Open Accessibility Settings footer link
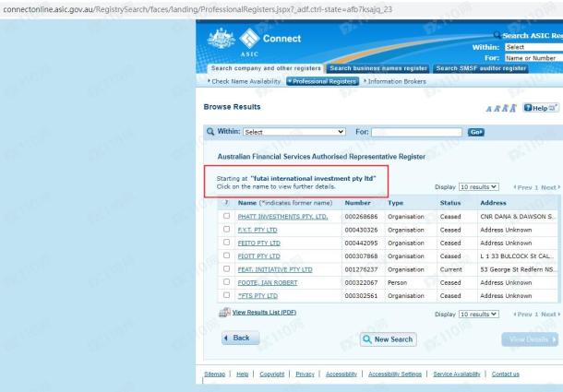This screenshot has height=392, width=563. click(x=395, y=374)
